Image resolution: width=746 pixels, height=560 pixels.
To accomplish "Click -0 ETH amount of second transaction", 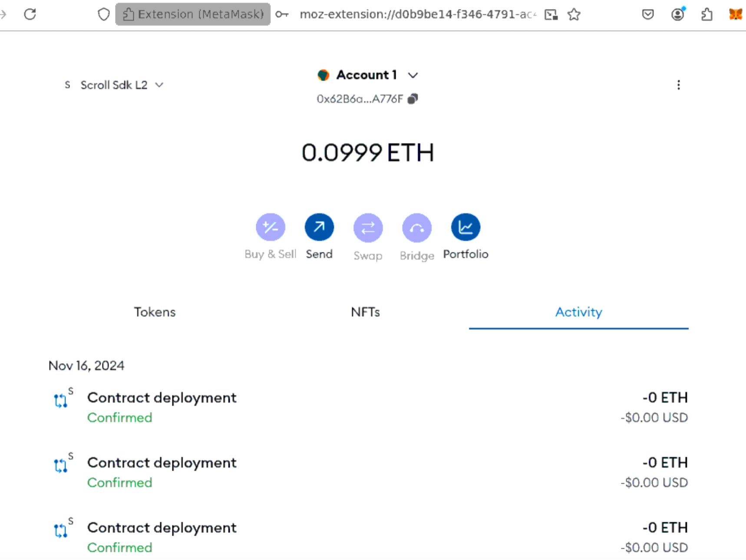I will coord(665,463).
